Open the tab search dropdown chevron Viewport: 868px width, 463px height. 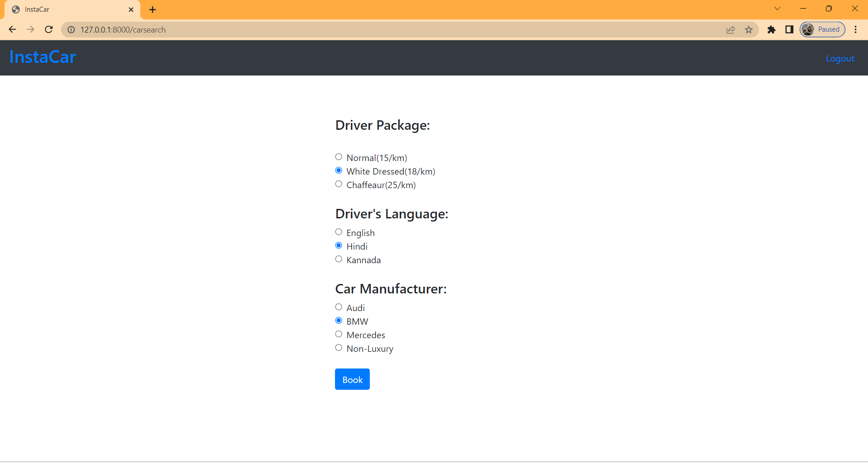[778, 8]
